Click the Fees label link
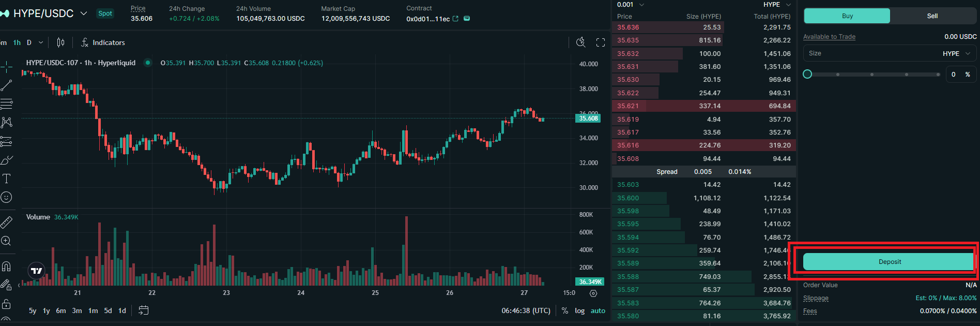 810,311
